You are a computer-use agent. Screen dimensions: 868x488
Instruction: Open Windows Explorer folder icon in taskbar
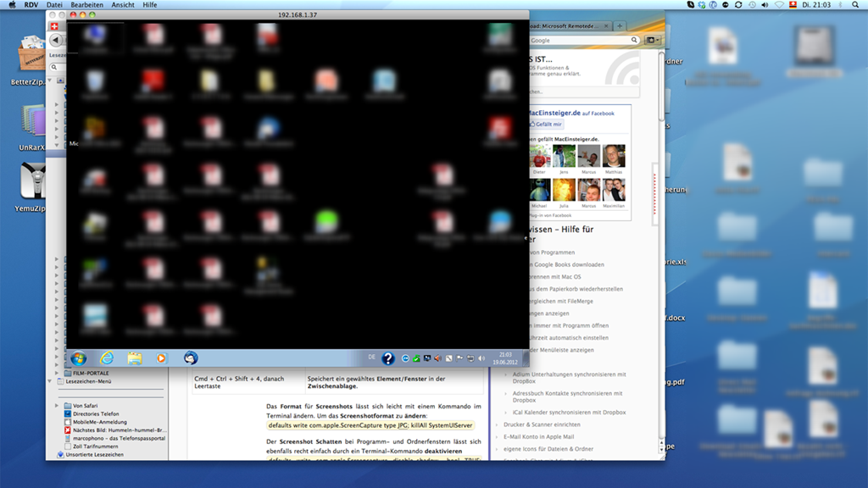pos(135,358)
